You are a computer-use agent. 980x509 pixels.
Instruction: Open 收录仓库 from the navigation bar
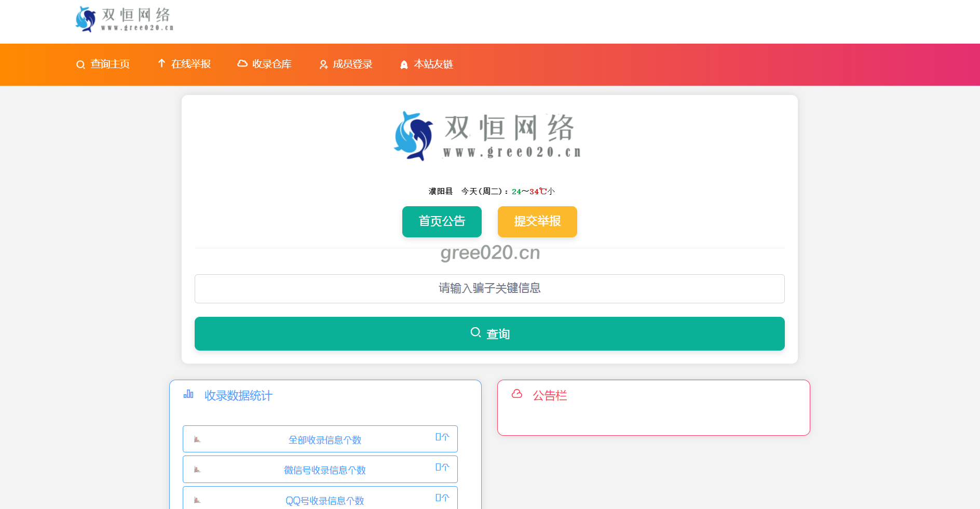point(271,64)
